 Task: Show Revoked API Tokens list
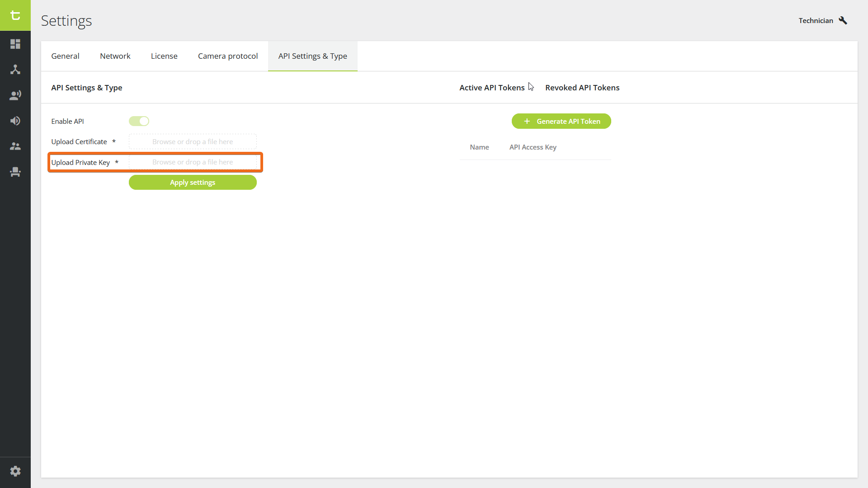(x=582, y=88)
